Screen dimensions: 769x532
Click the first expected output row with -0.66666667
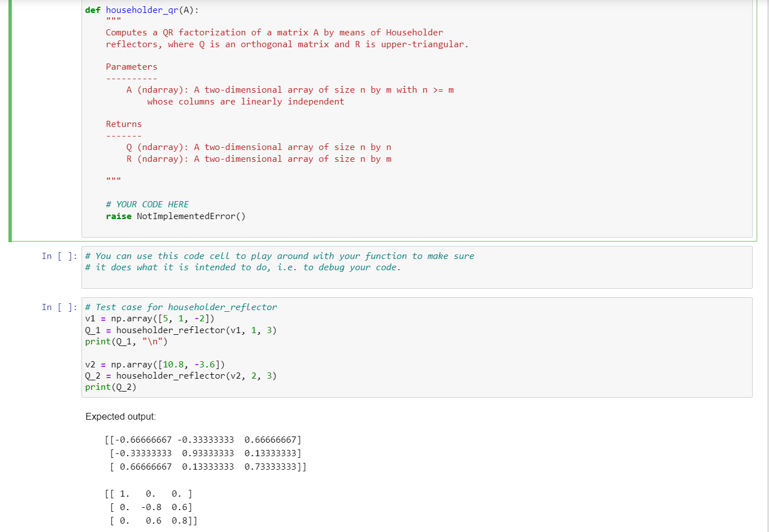tap(203, 439)
